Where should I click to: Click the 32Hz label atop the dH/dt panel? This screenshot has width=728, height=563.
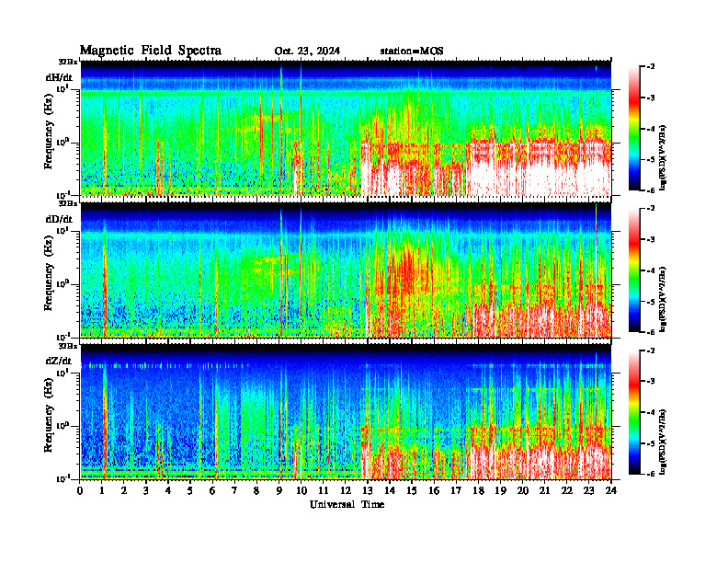68,62
